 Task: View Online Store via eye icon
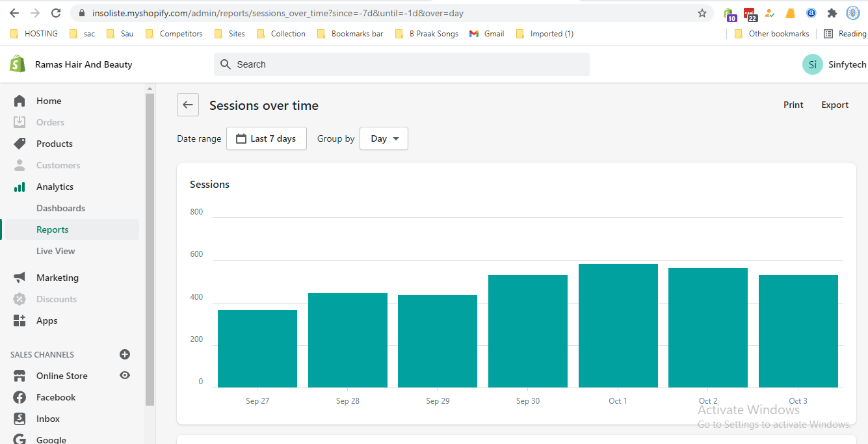tap(125, 375)
